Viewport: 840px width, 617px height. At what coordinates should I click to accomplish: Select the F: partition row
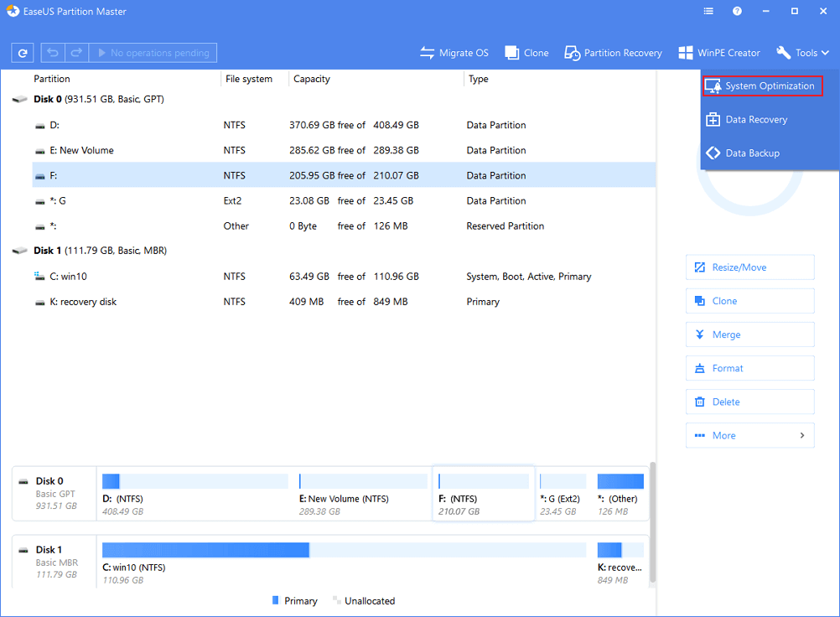[x=344, y=175]
